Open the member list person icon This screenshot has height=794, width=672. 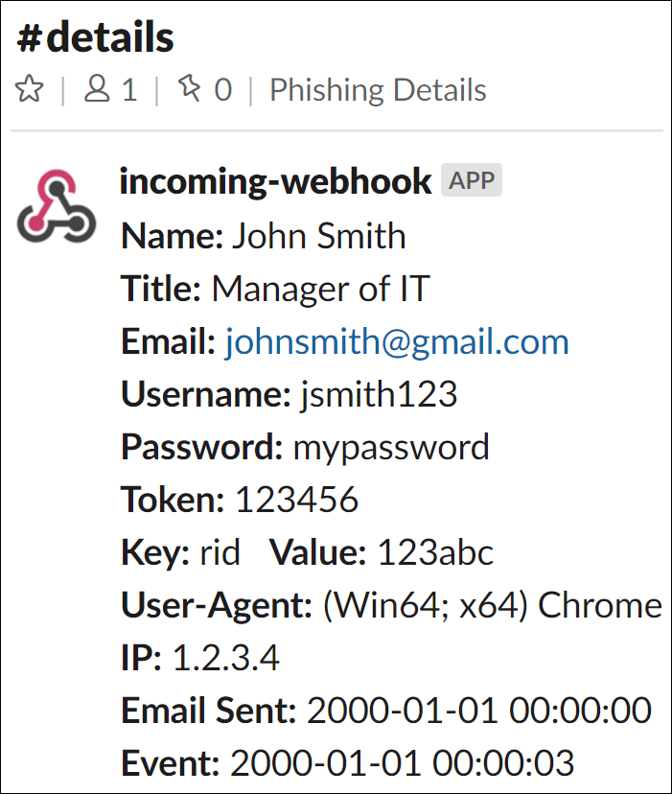pyautogui.click(x=97, y=89)
